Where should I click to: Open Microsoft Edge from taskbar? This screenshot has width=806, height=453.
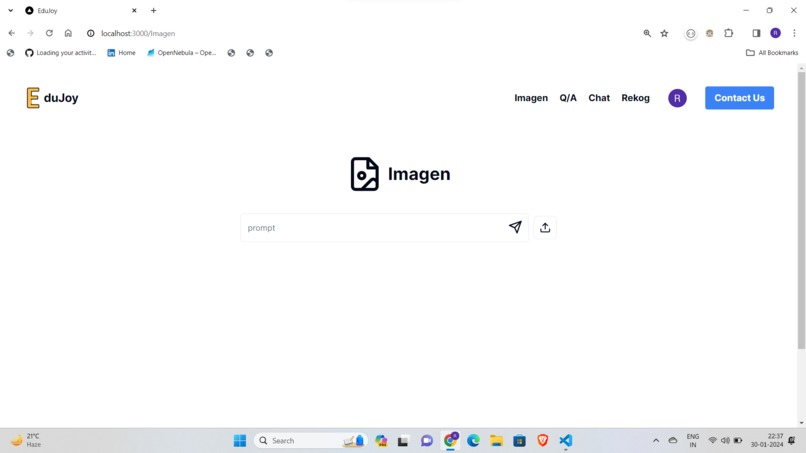pos(473,441)
